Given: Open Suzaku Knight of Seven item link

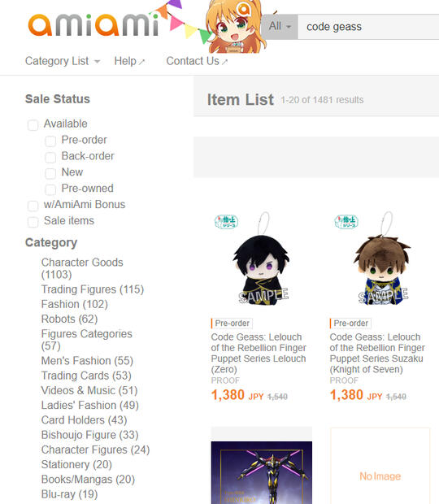Looking at the screenshot, I should [x=377, y=354].
